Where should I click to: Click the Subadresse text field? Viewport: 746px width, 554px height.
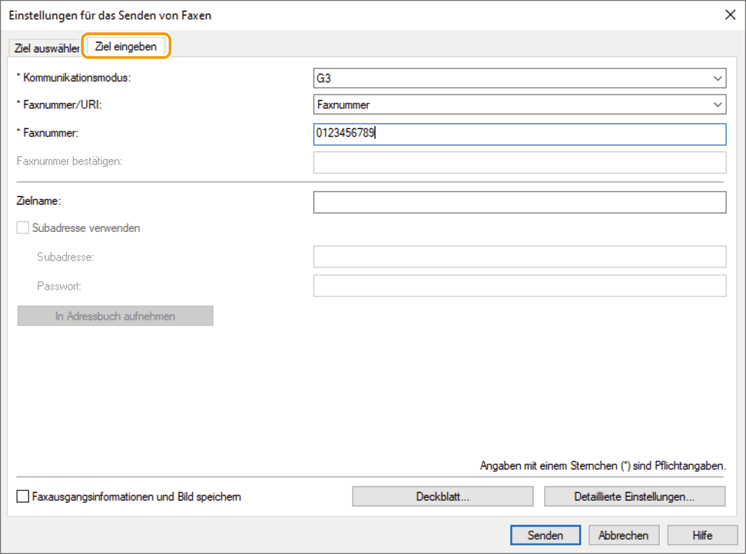click(x=519, y=257)
